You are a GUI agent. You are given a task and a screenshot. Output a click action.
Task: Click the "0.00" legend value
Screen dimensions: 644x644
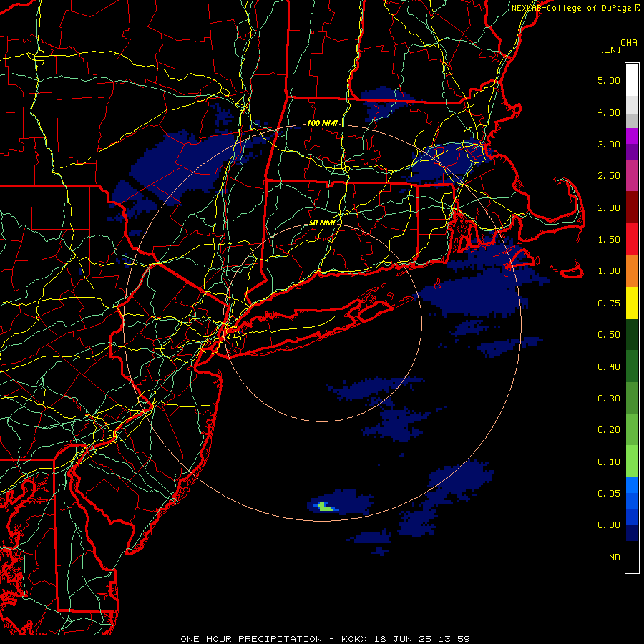[x=609, y=525]
